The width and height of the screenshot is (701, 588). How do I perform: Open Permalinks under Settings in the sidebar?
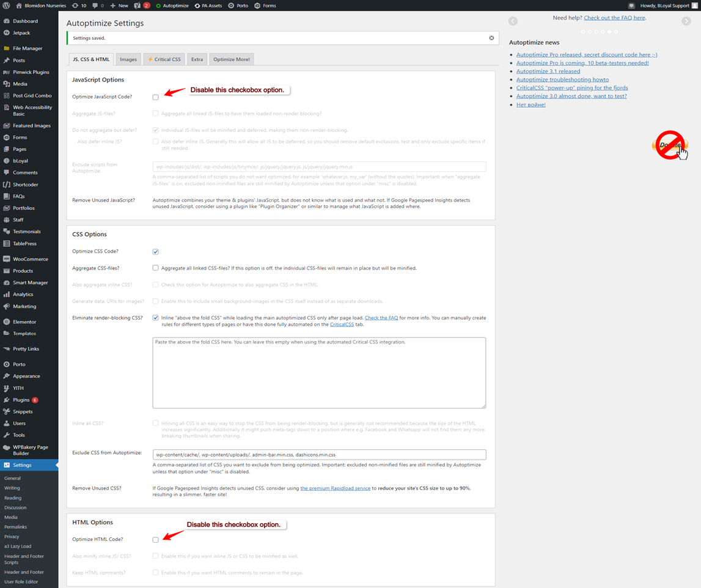[16, 527]
